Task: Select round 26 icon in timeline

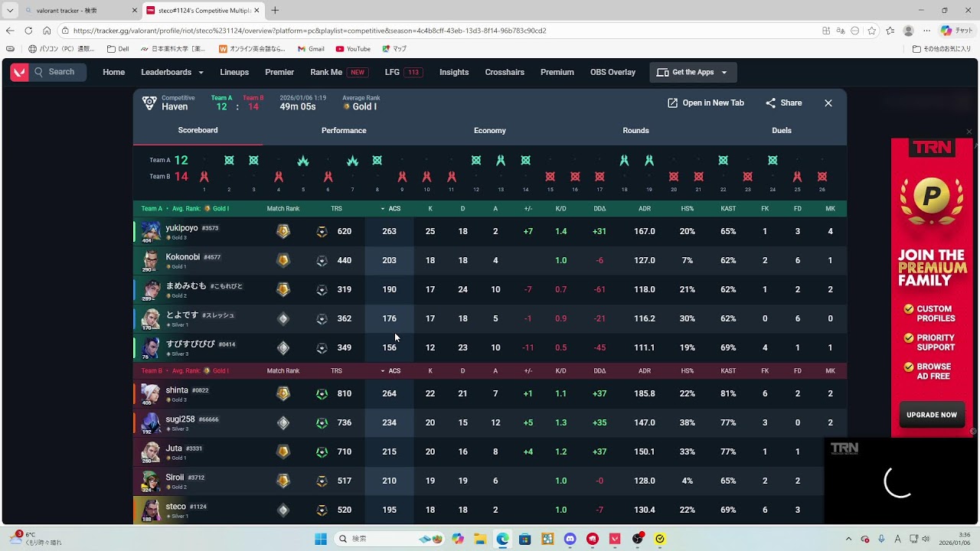Action: 822,177
